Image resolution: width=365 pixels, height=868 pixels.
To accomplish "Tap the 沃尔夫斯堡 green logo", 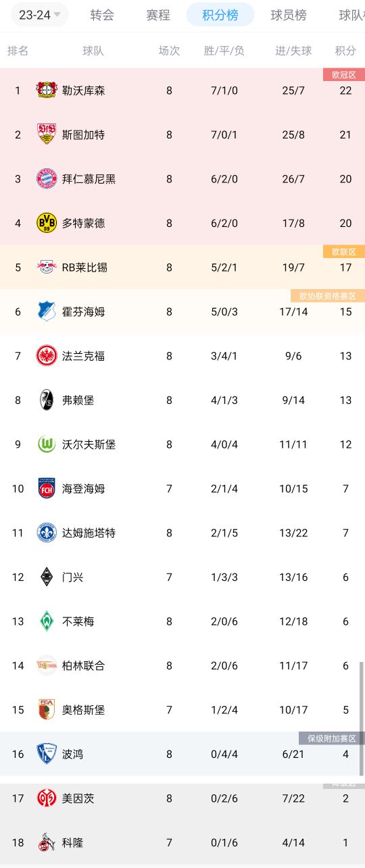I will [x=47, y=444].
